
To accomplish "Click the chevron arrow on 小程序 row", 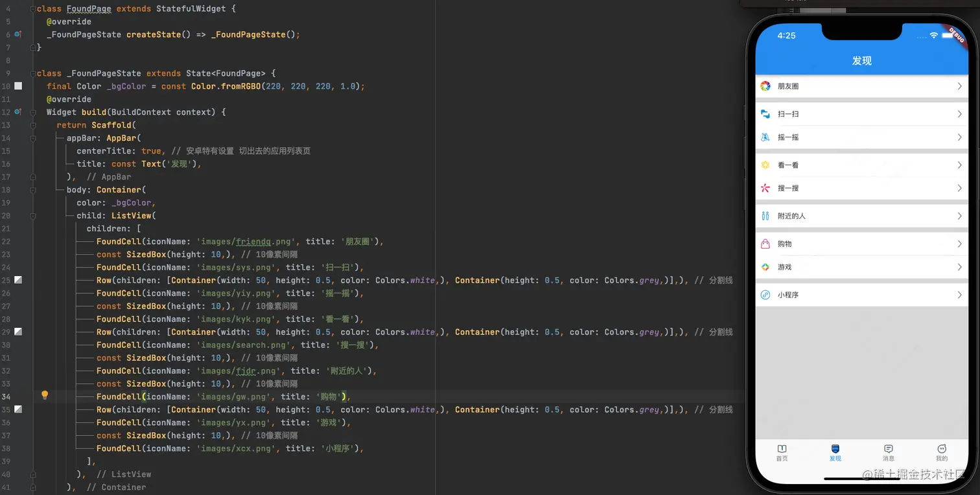I will 959,295.
